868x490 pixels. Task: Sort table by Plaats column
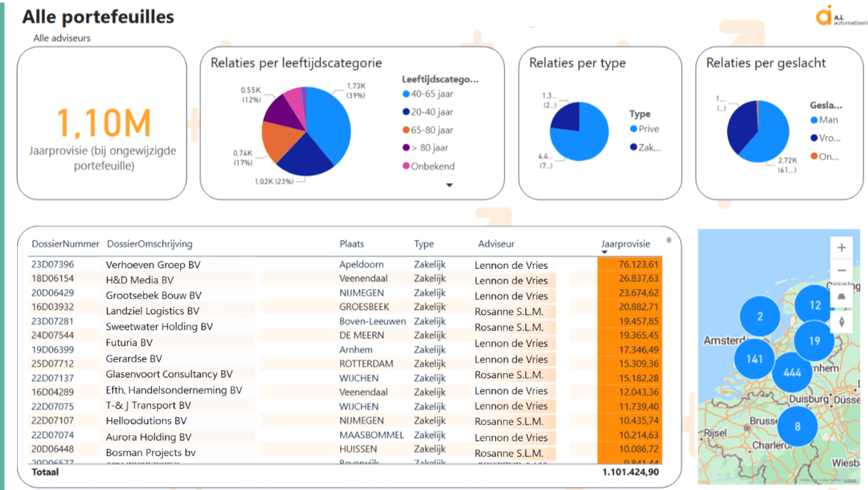click(x=352, y=244)
